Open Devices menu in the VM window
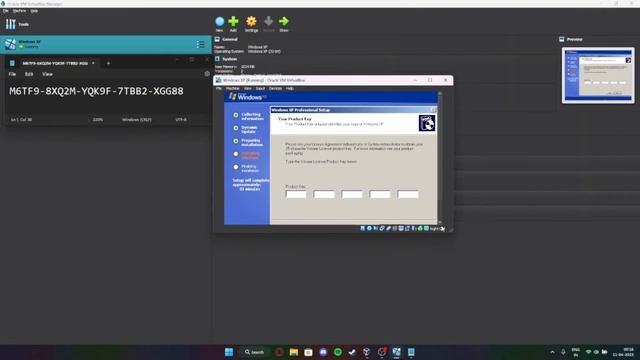This screenshot has width=640, height=360. click(x=276, y=88)
